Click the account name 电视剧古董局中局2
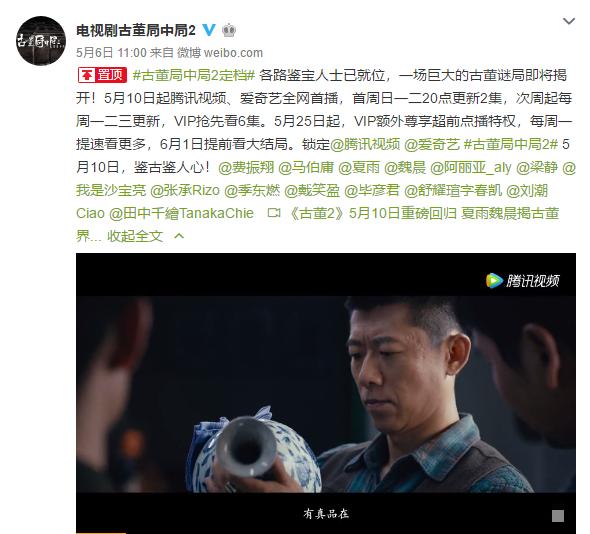Screen dimensions: 590x534 click(136, 30)
